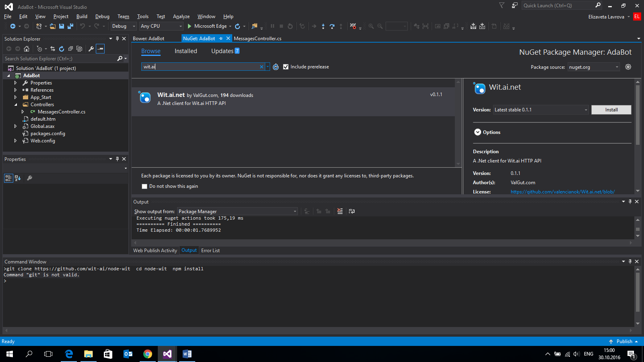Start debugging with Microsoft Edge

coord(207,26)
